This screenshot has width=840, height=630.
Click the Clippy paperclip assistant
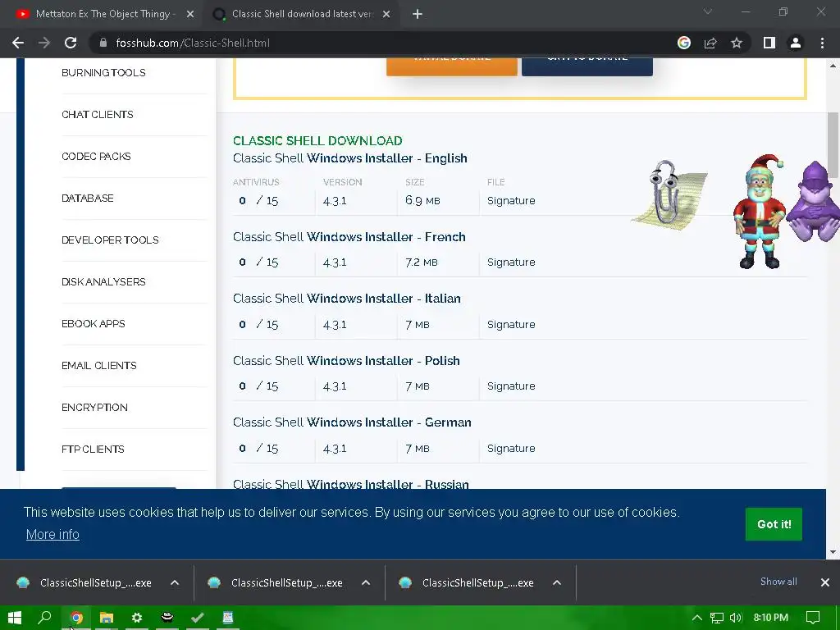point(669,194)
